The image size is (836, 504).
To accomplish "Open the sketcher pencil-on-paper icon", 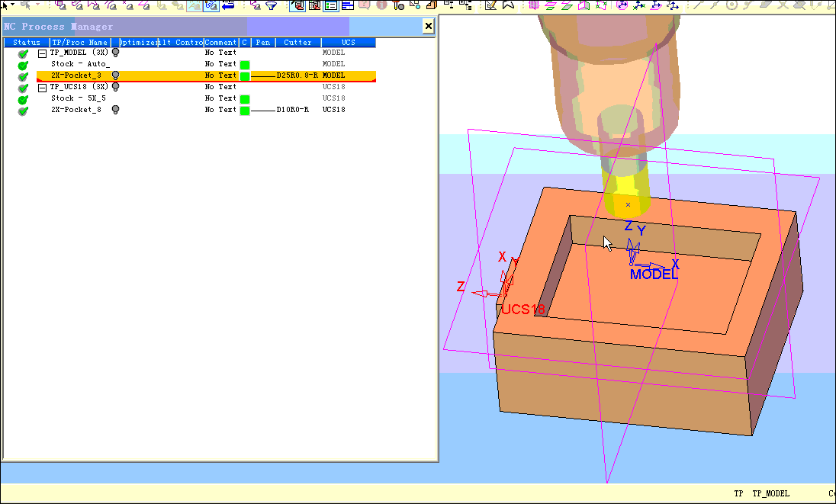I will coord(490,5).
